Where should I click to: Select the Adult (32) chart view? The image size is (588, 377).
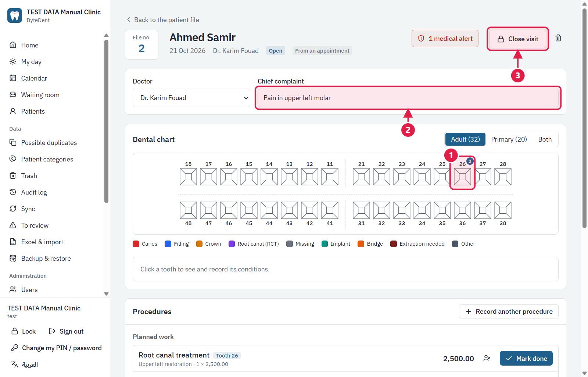click(x=465, y=139)
